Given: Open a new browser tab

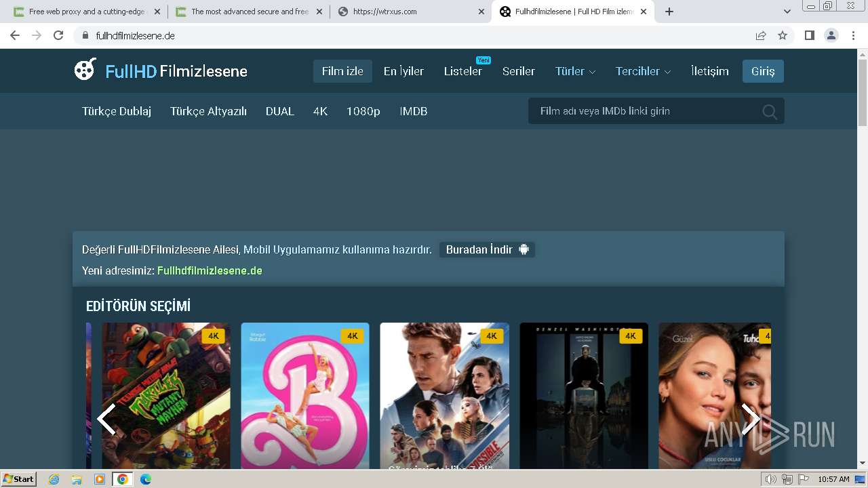Looking at the screenshot, I should 669,12.
